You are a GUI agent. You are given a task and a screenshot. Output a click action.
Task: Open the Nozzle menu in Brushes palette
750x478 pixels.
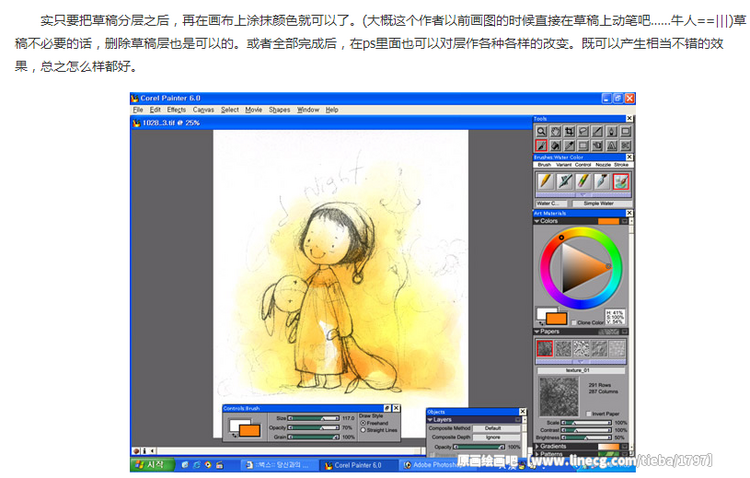coord(603,165)
